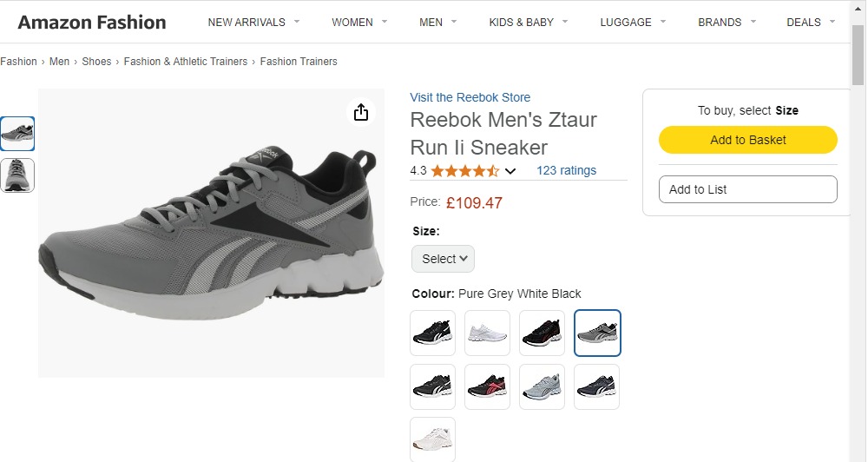The image size is (868, 462).
Task: Click the Add to Basket button
Action: tap(747, 140)
